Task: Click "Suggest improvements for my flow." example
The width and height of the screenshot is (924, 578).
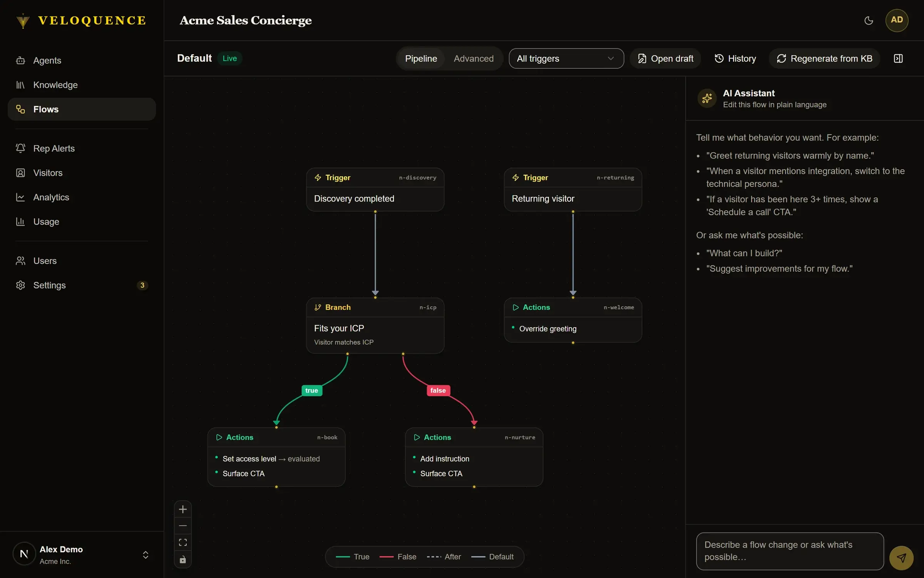Action: tap(779, 269)
